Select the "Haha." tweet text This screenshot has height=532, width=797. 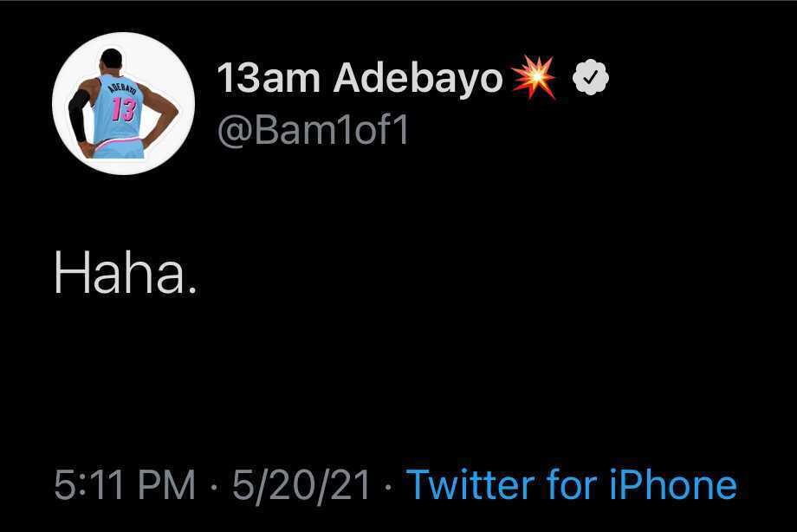point(125,276)
